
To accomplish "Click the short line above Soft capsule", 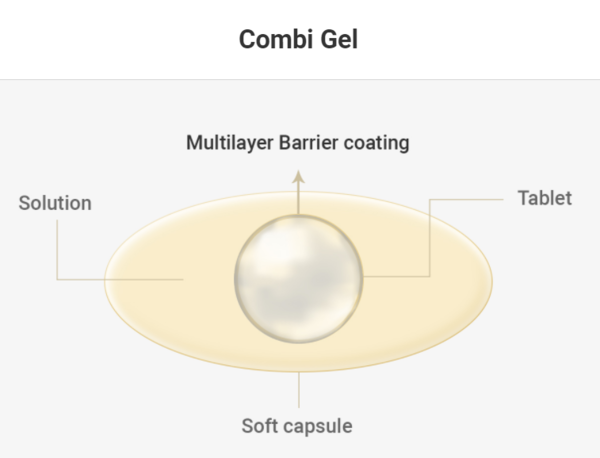I will pos(297,390).
